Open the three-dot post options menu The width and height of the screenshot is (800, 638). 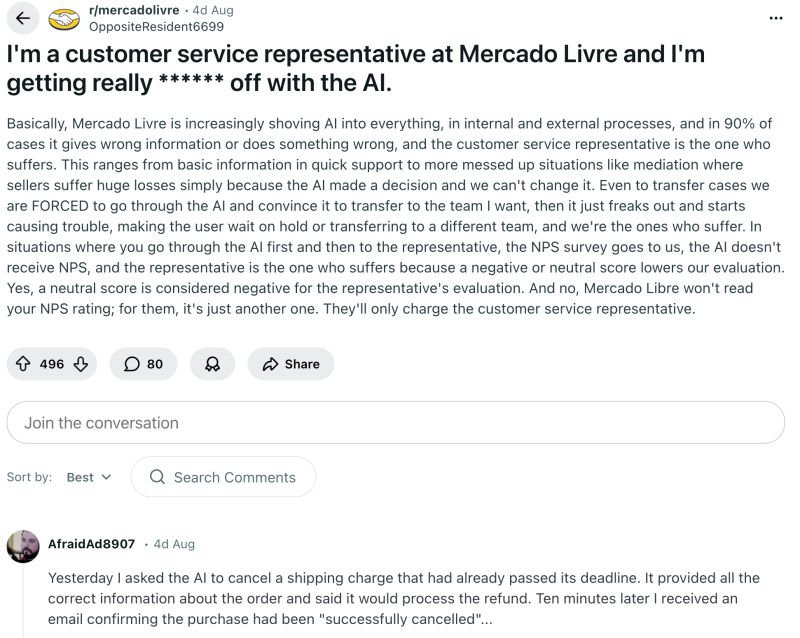[776, 18]
